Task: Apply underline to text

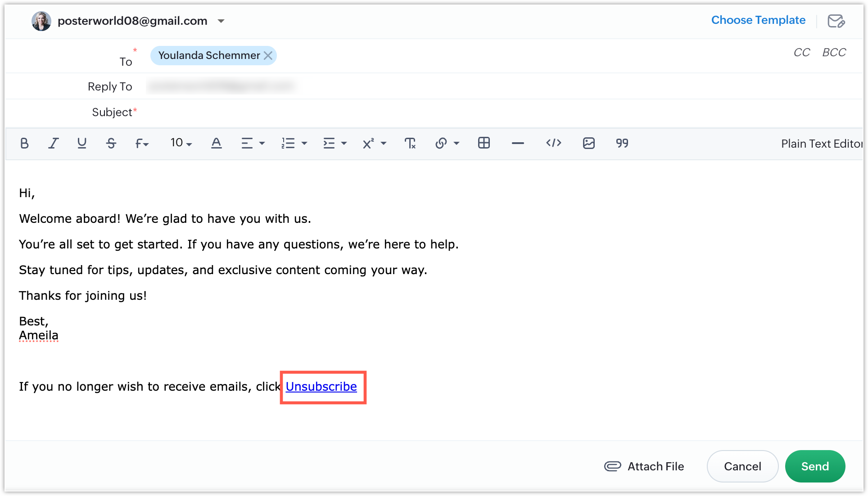Action: pyautogui.click(x=81, y=143)
